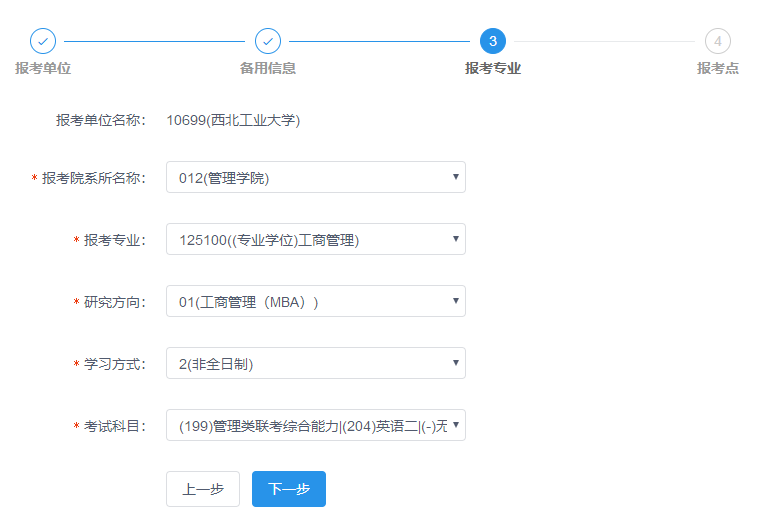Click the 学习方式 field label
The width and height of the screenshot is (765, 528).
[x=114, y=364]
